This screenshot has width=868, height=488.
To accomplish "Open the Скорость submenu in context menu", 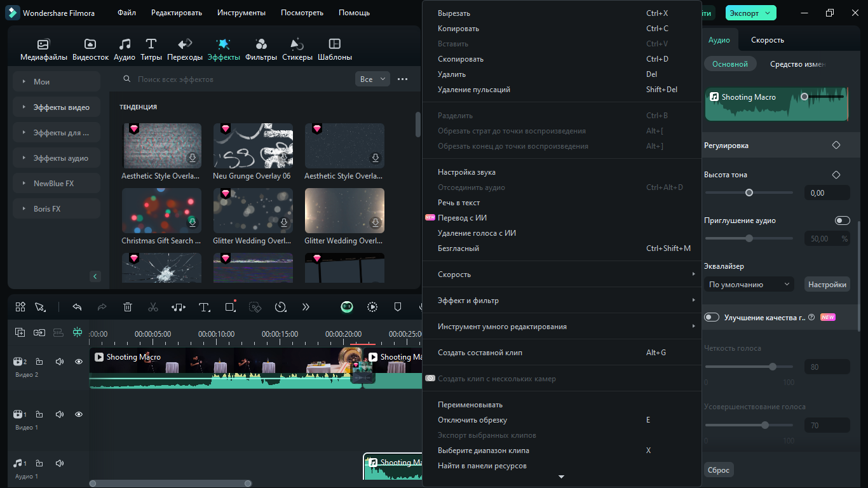I will (562, 274).
